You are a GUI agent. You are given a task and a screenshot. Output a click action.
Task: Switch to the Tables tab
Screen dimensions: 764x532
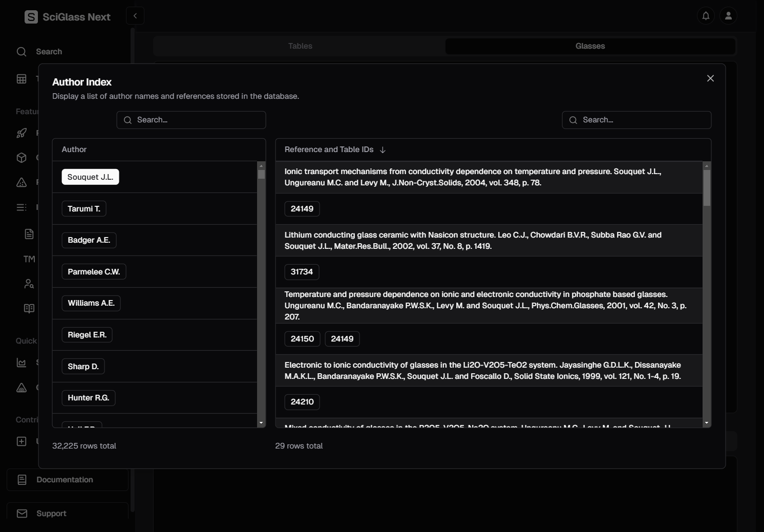(300, 46)
